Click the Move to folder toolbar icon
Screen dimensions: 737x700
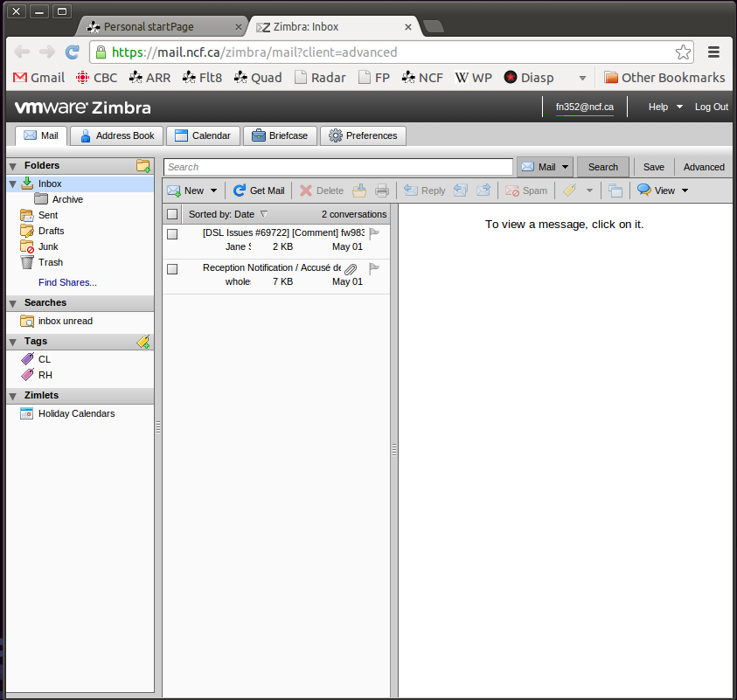359,191
